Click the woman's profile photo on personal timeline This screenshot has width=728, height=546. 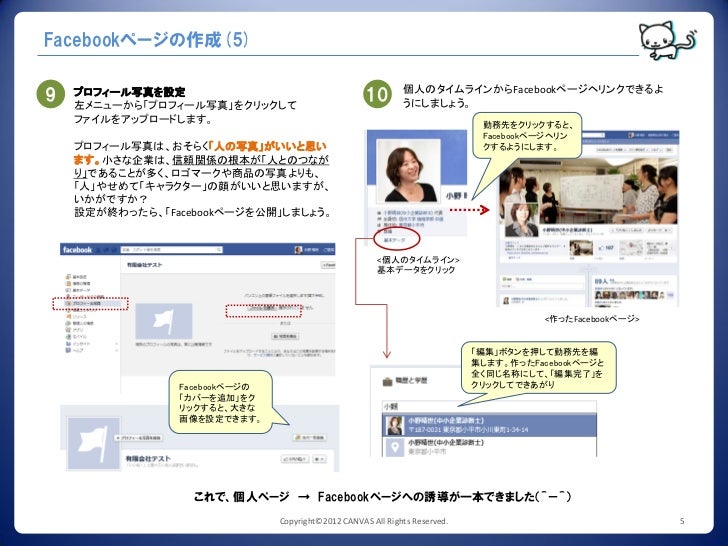[x=409, y=171]
